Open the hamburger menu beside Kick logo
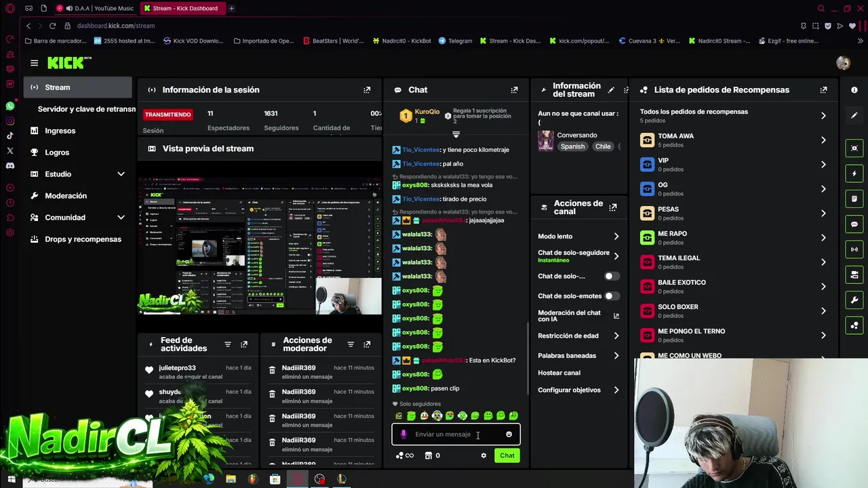Image resolution: width=868 pixels, height=488 pixels. pyautogui.click(x=34, y=63)
